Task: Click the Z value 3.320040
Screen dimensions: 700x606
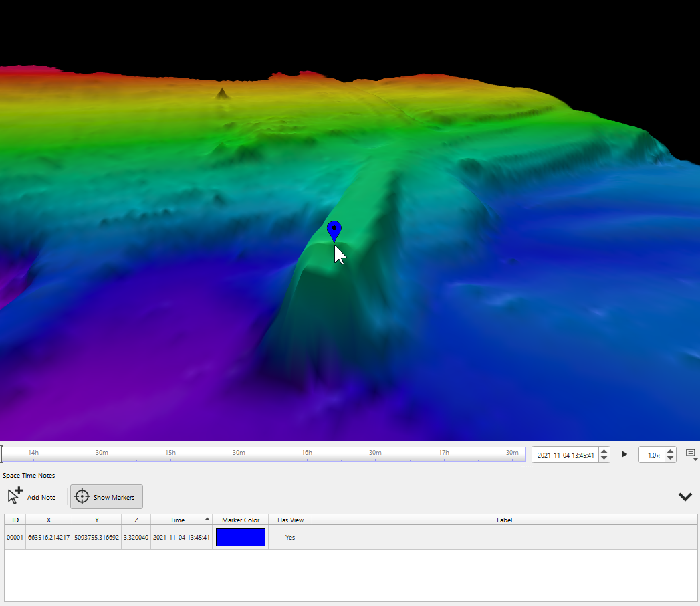Action: (x=136, y=537)
